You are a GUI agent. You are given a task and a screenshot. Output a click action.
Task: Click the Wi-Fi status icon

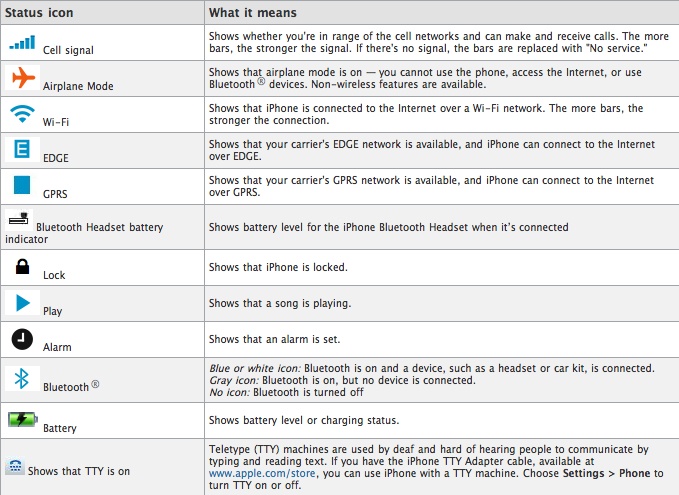(x=21, y=114)
